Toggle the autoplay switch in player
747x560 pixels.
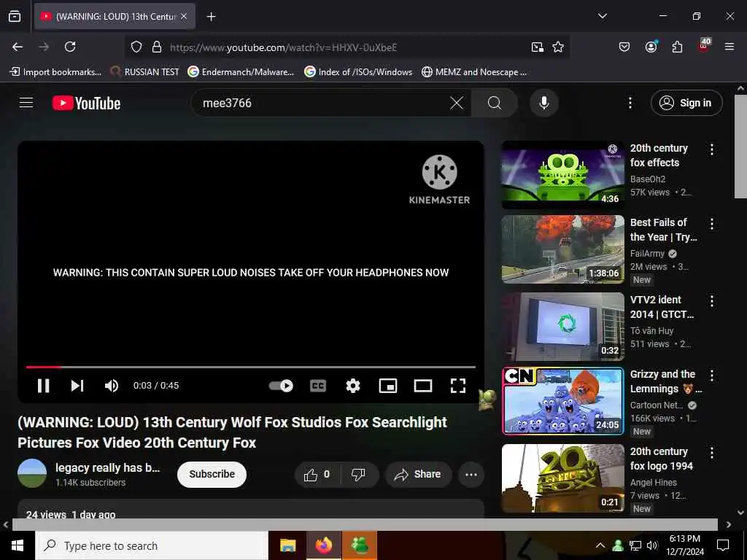coord(281,385)
